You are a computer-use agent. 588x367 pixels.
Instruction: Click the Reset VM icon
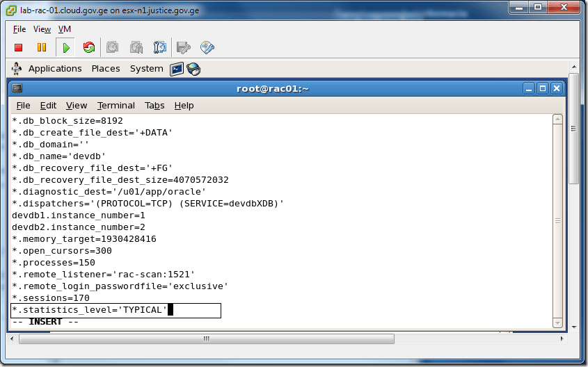pyautogui.click(x=88, y=47)
